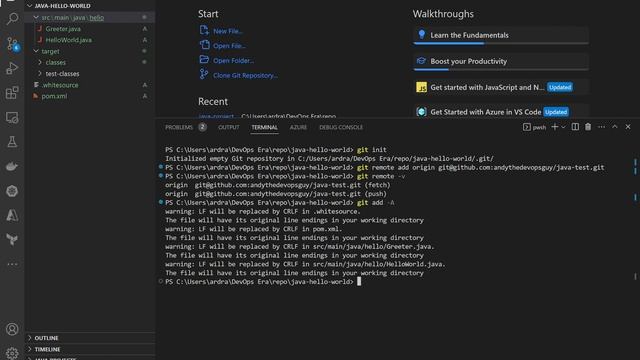The height and width of the screenshot is (360, 640).
Task: Open the Kubernetes view
Action: coord(12,191)
